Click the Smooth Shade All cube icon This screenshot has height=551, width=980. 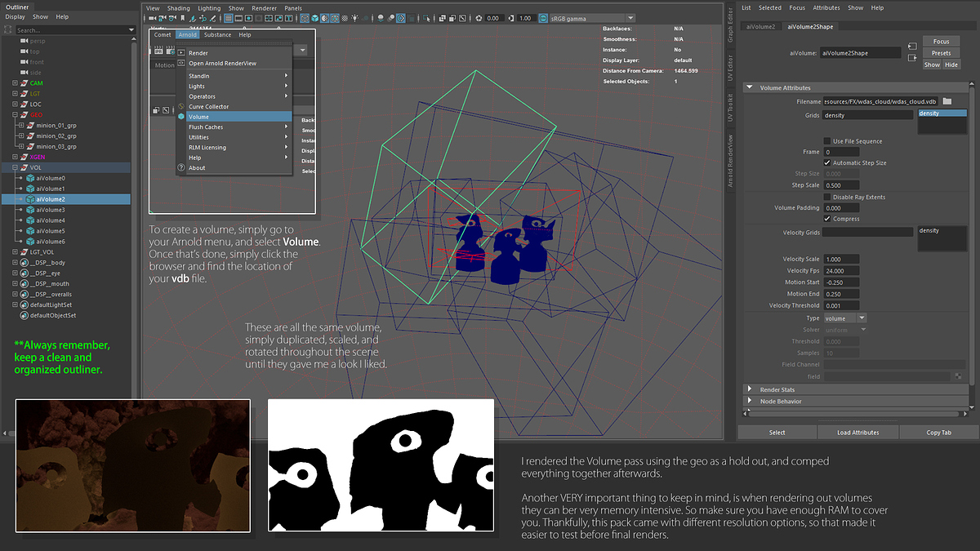tap(314, 18)
